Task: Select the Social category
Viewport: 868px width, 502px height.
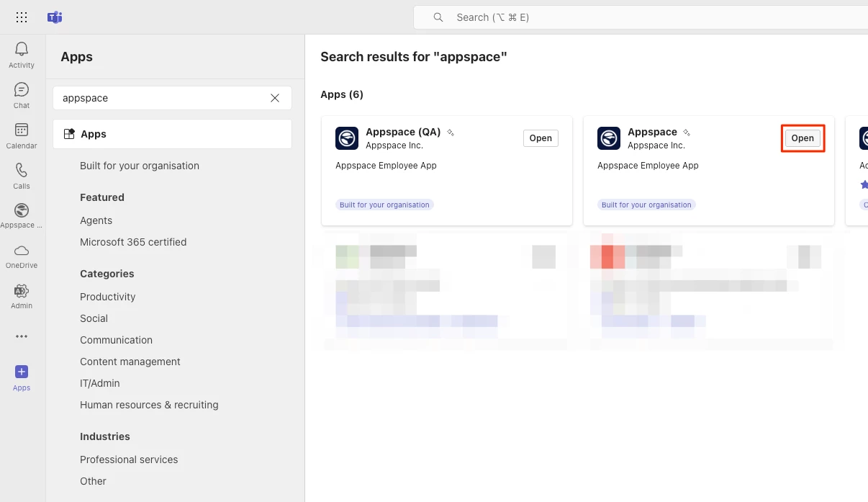Action: coord(94,318)
